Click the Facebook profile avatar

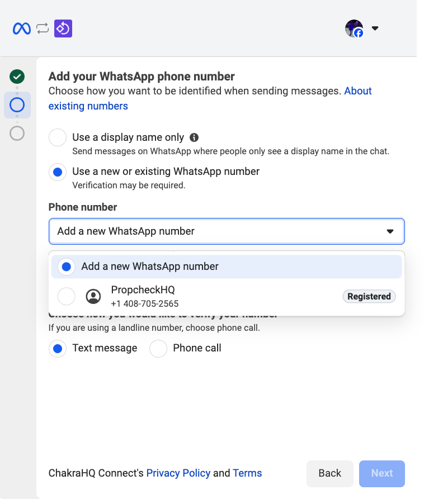[354, 28]
